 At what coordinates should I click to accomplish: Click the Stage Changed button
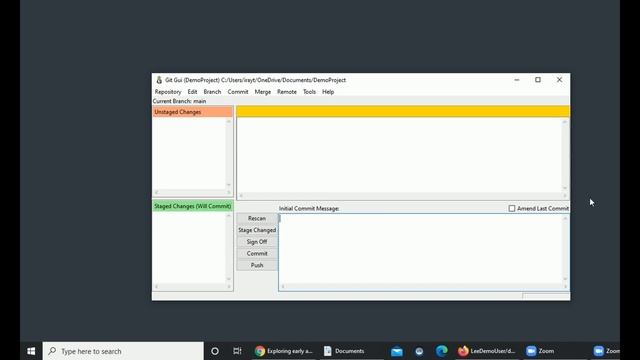coord(257,230)
